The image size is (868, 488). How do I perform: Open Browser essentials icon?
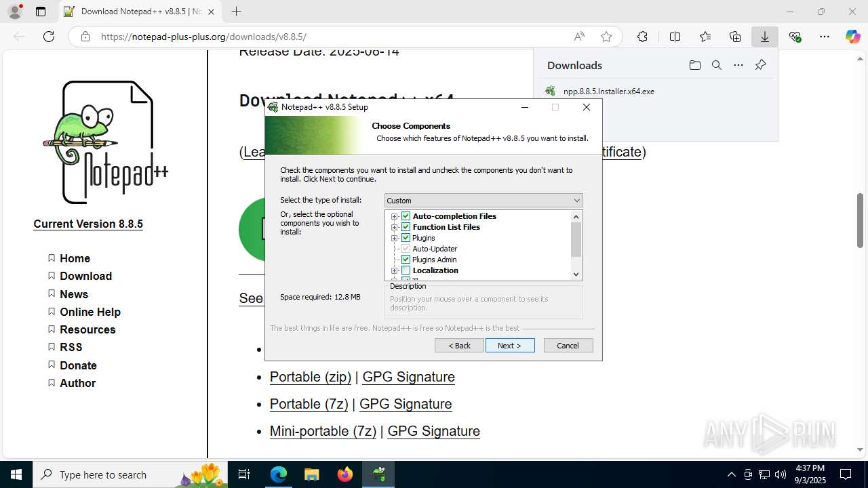coord(795,37)
